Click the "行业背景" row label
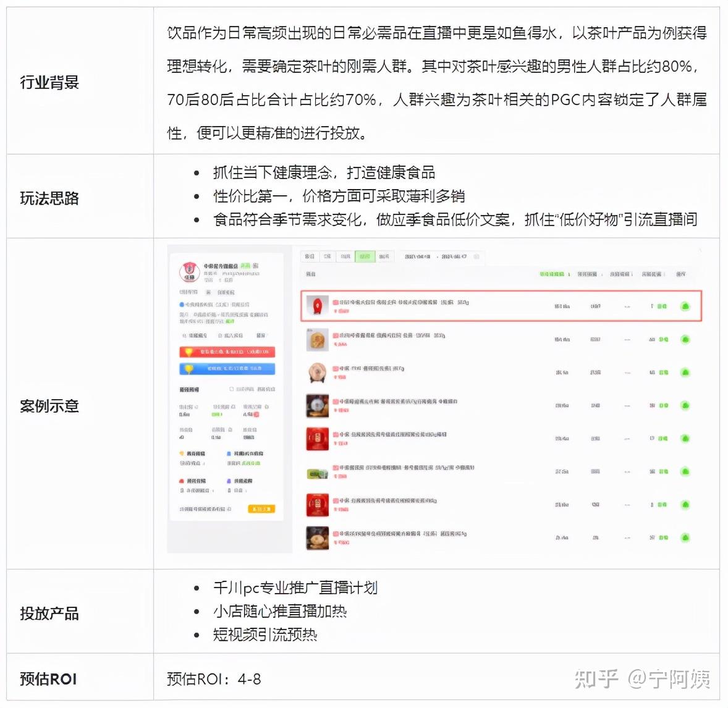 point(49,82)
